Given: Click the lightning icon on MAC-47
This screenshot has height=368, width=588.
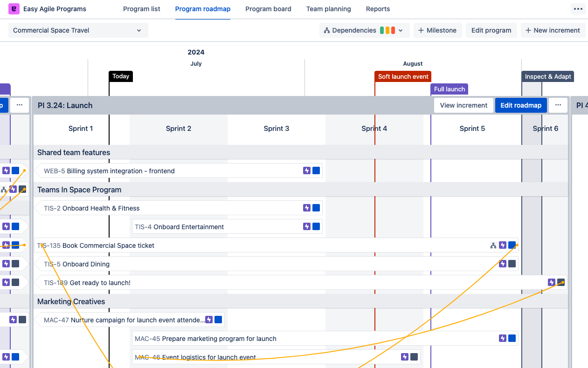Looking at the screenshot, I should (x=209, y=320).
